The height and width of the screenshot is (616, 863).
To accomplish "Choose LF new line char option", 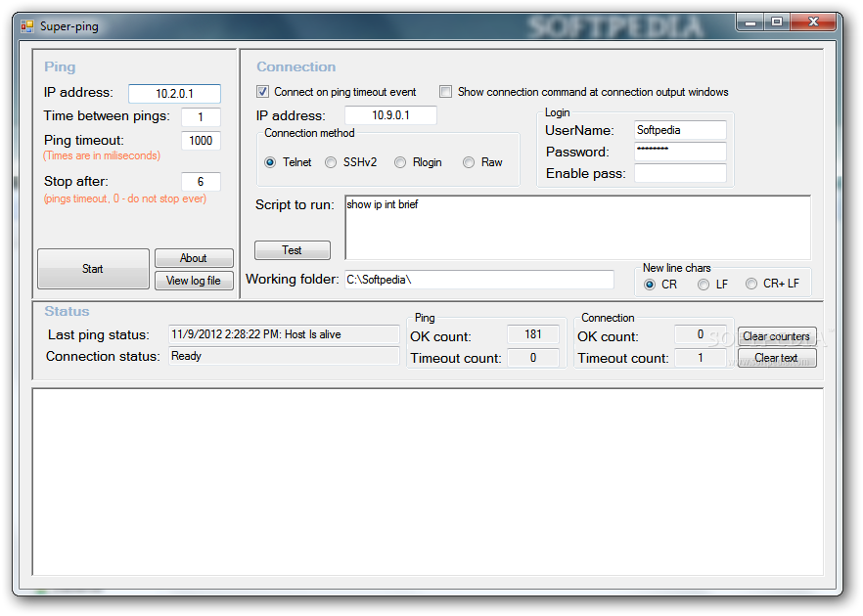I will tap(704, 285).
